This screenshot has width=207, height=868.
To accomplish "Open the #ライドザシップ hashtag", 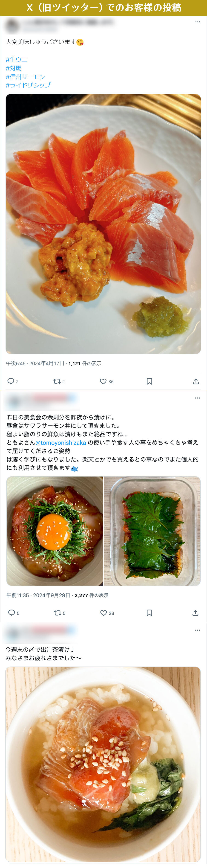I will (x=28, y=85).
